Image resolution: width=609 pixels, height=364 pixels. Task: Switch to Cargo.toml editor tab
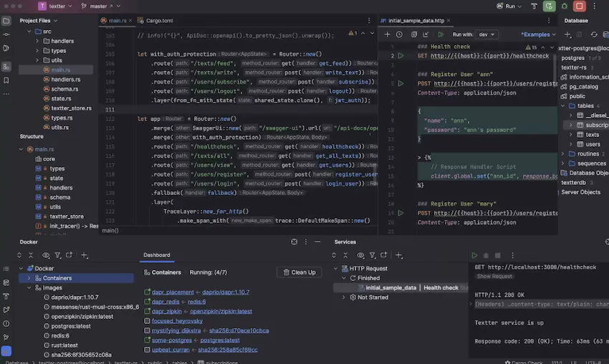[x=155, y=21]
